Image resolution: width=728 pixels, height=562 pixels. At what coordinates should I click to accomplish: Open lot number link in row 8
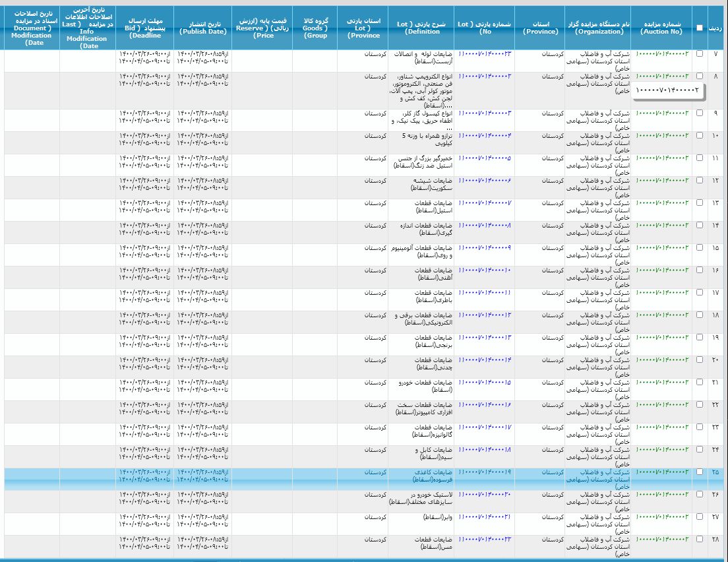(485, 77)
